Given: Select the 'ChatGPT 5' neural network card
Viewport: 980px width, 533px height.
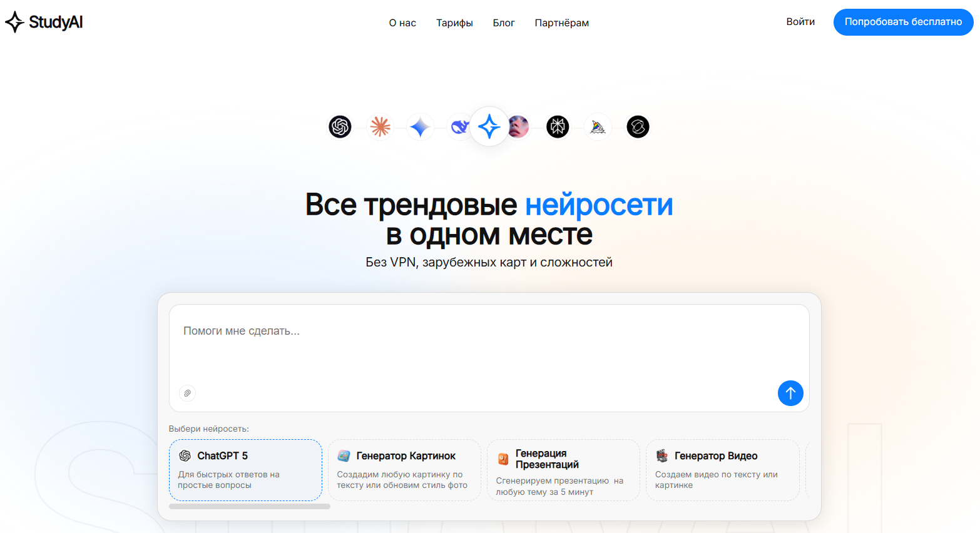Looking at the screenshot, I should coord(245,470).
